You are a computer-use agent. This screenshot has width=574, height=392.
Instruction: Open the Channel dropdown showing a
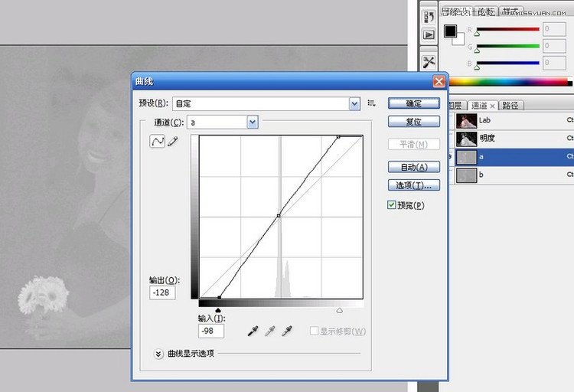[223, 122]
